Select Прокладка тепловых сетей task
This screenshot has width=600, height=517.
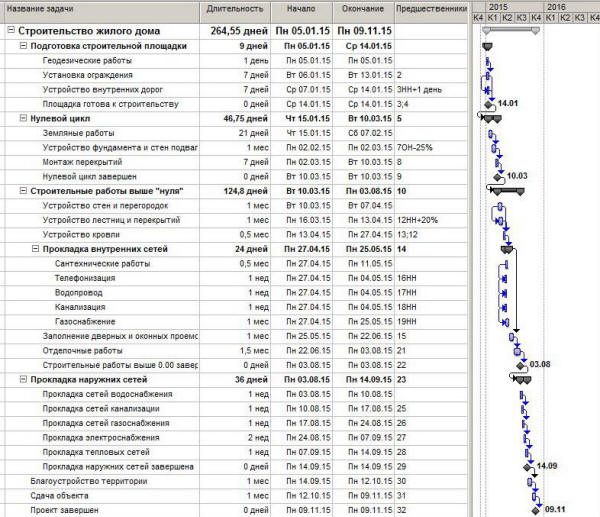[x=96, y=452]
